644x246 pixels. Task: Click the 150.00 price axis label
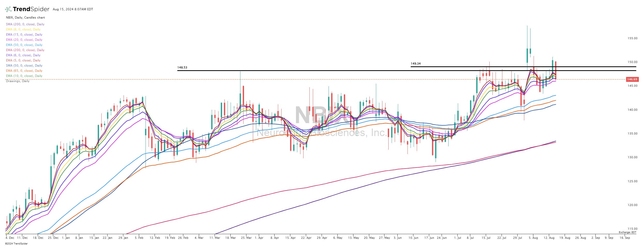(632, 62)
